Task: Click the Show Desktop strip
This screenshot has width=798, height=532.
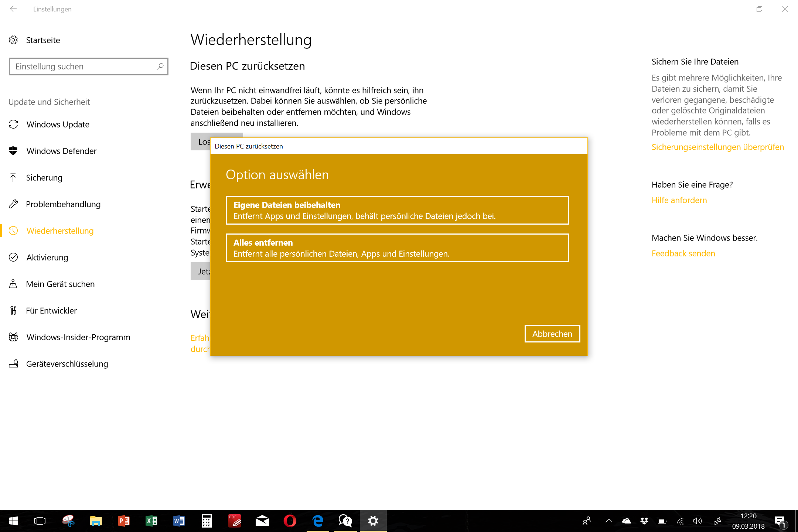Action: (x=796, y=521)
